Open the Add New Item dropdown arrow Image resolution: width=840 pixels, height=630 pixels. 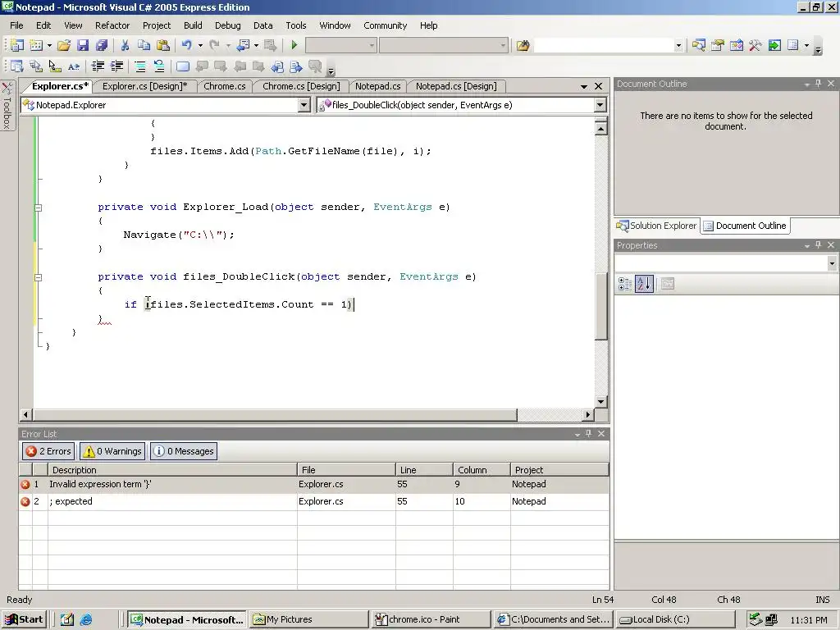click(x=49, y=46)
